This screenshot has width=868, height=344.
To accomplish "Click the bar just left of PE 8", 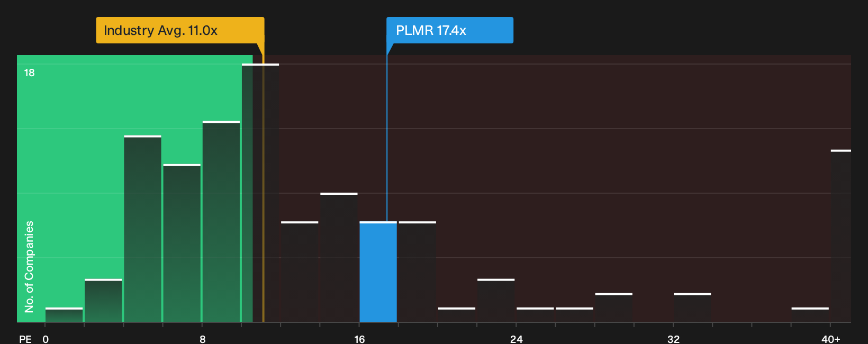I will 182,243.
